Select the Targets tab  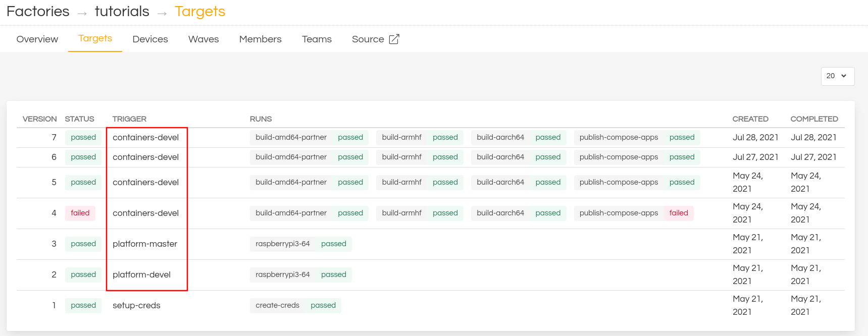(95, 38)
